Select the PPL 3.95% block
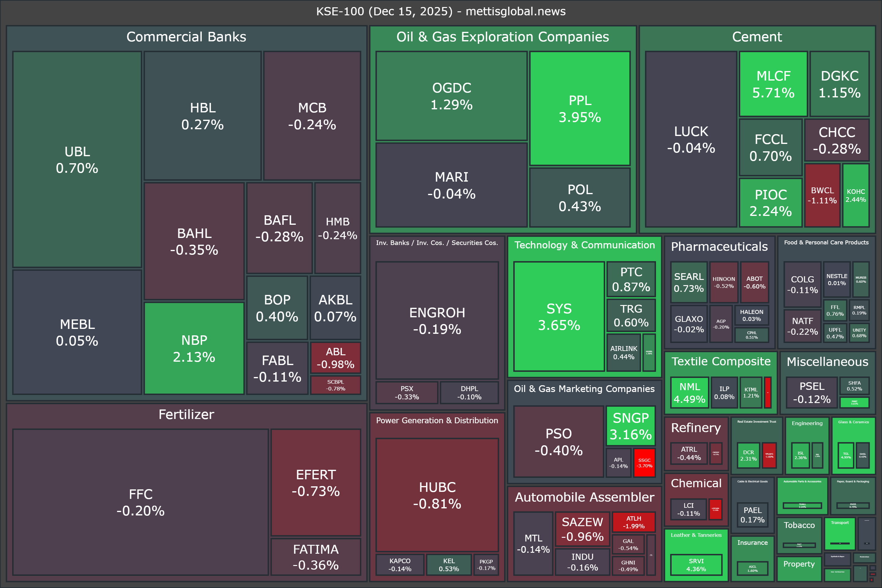Viewport: 882px width, 588px height. 580,108
